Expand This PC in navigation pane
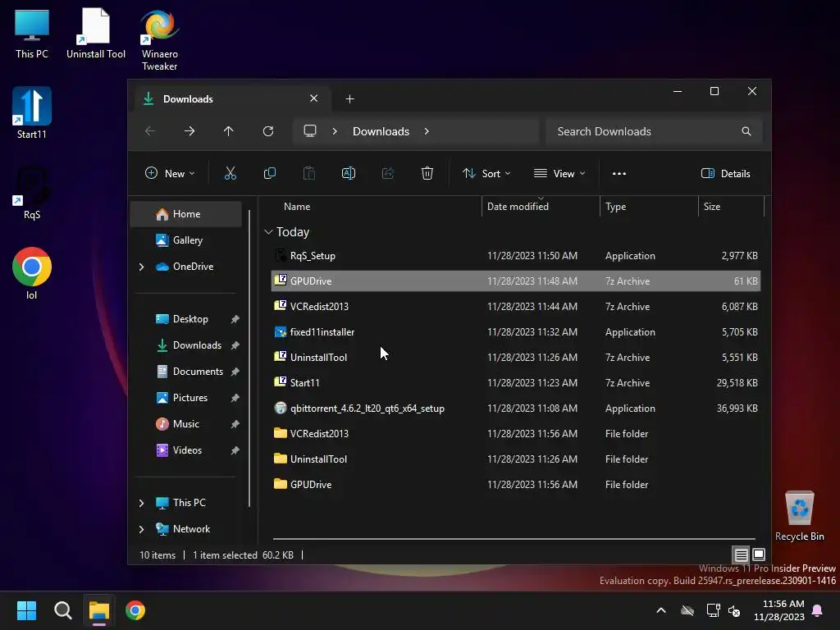840x630 pixels. [141, 503]
